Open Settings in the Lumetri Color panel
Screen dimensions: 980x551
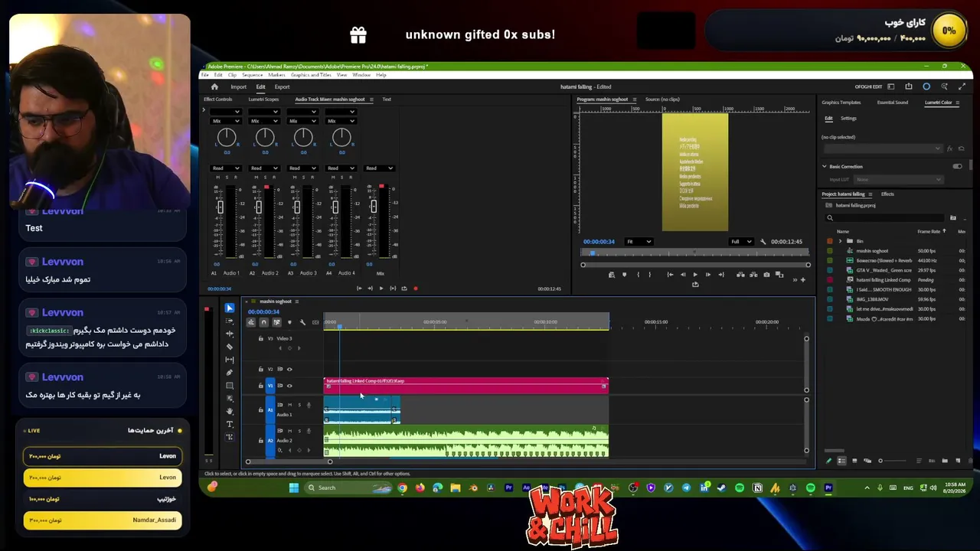pyautogui.click(x=848, y=119)
